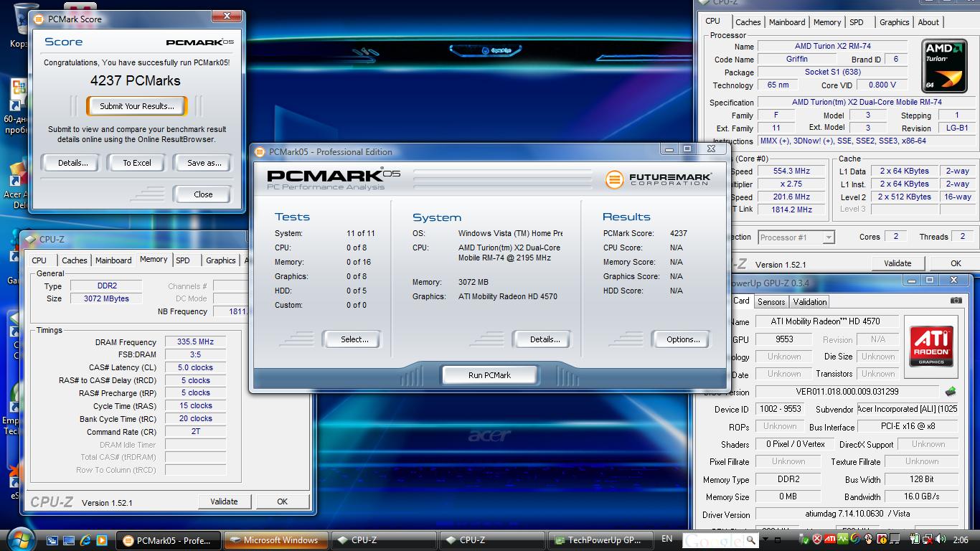The width and height of the screenshot is (980, 551).
Task: Click the volume speaker tray icon
Action: pyautogui.click(x=940, y=540)
